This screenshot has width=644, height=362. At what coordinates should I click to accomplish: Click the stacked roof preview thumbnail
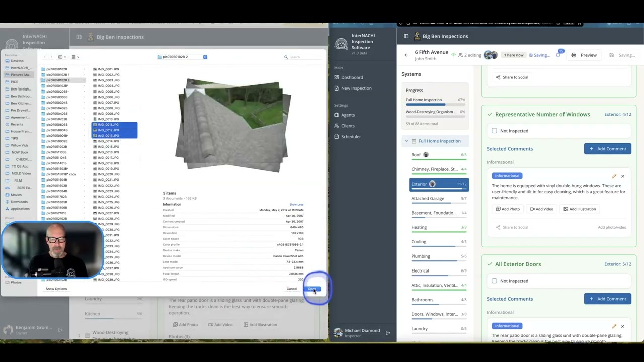pos(232,126)
